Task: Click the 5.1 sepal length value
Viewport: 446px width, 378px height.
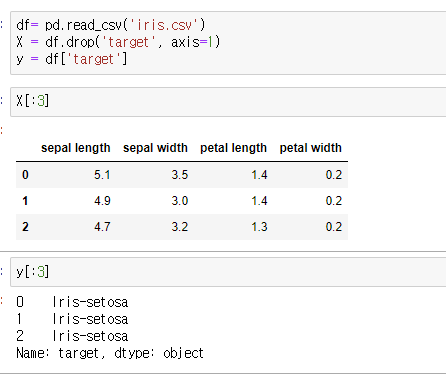Action: click(x=102, y=175)
